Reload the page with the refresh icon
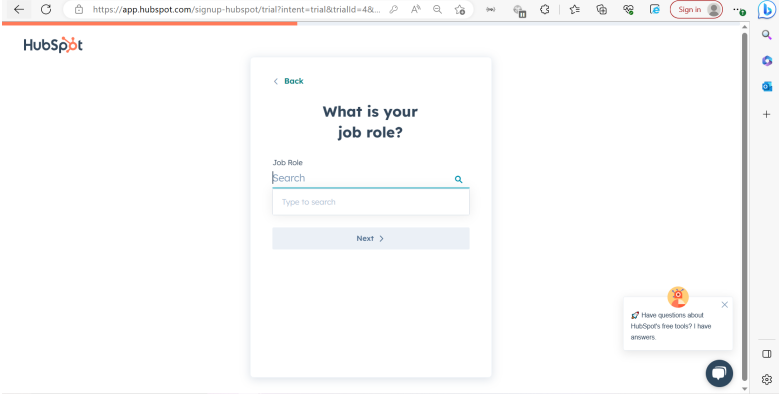The height and width of the screenshot is (394, 779). pos(46,9)
